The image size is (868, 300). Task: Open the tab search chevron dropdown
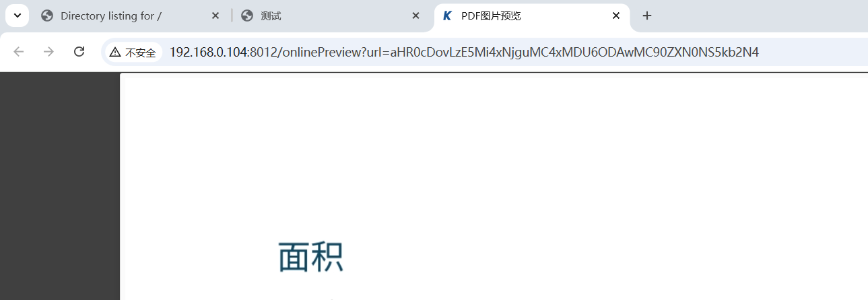coord(17,16)
